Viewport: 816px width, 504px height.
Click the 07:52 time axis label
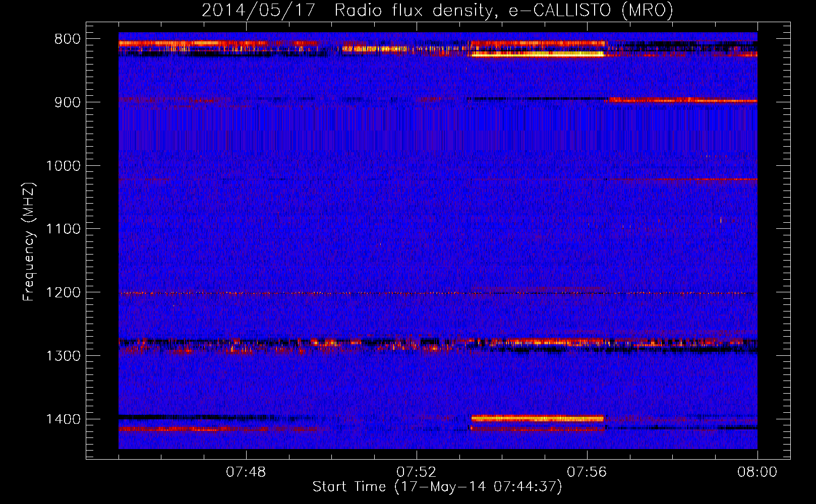pos(417,472)
